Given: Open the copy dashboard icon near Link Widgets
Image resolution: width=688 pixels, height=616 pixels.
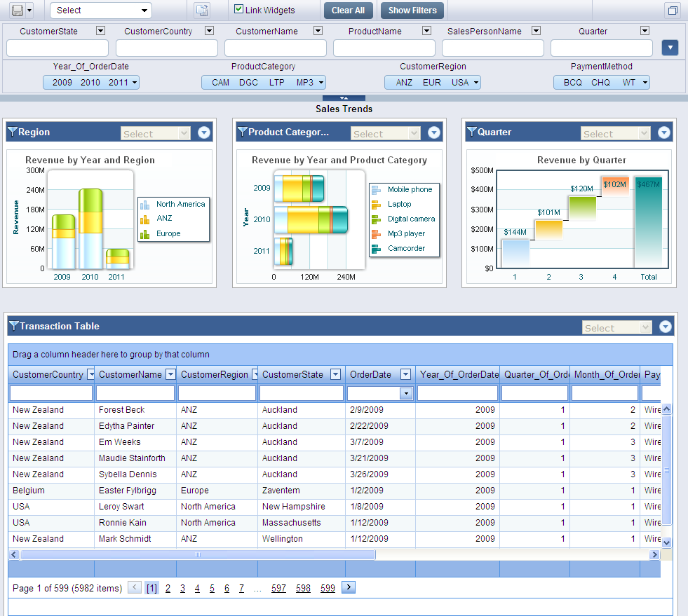Looking at the screenshot, I should (x=201, y=10).
